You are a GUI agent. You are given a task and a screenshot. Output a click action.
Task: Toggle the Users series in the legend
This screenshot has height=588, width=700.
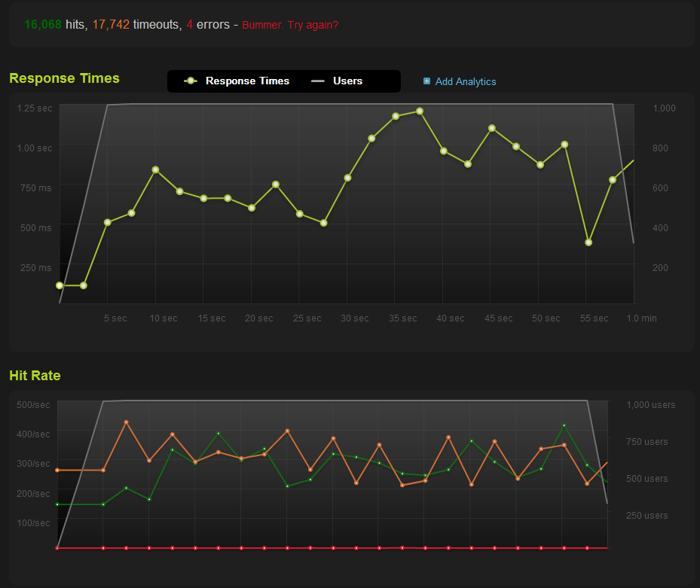coord(347,81)
